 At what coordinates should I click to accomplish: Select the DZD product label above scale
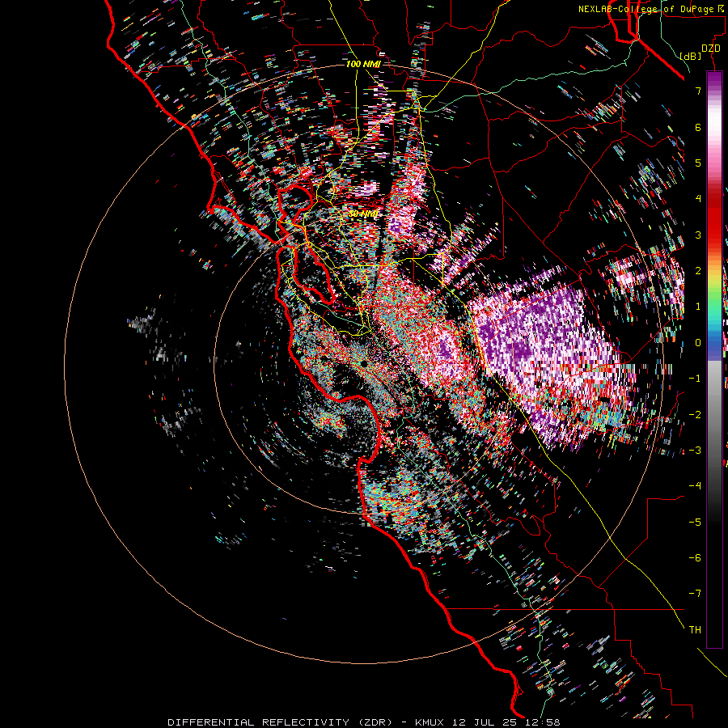point(710,49)
